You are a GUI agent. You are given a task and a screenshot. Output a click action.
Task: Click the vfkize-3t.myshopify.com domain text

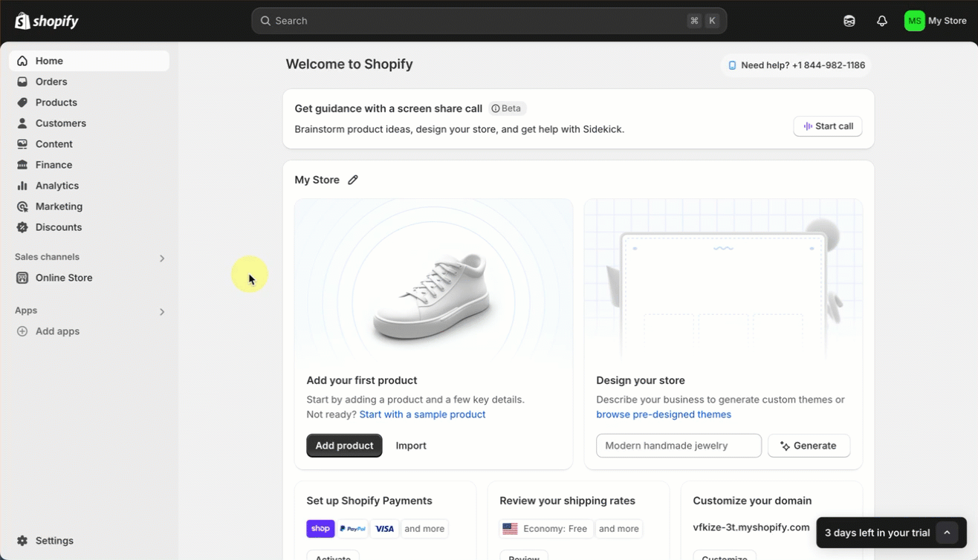[x=751, y=527]
